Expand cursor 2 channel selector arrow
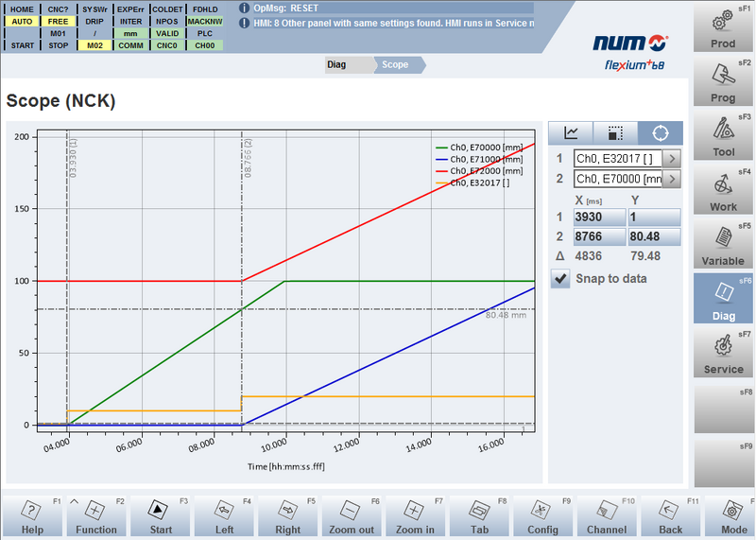Viewport: 756px width, 540px height. click(x=672, y=179)
